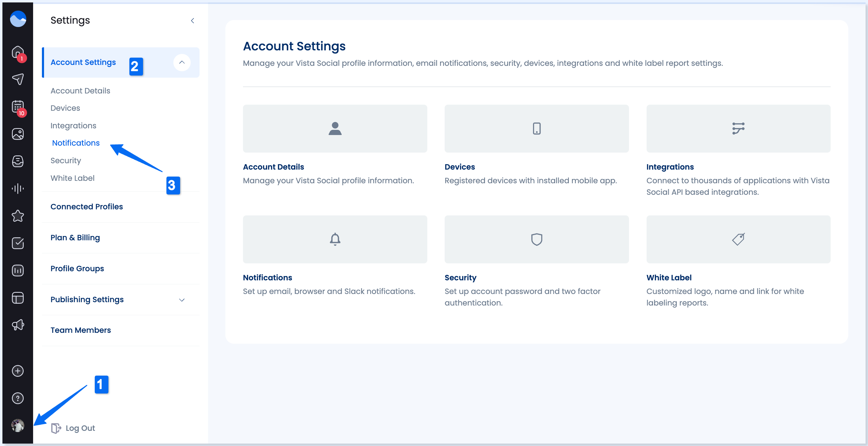Click the Account Details card person icon
The height and width of the screenshot is (446, 868).
click(335, 129)
